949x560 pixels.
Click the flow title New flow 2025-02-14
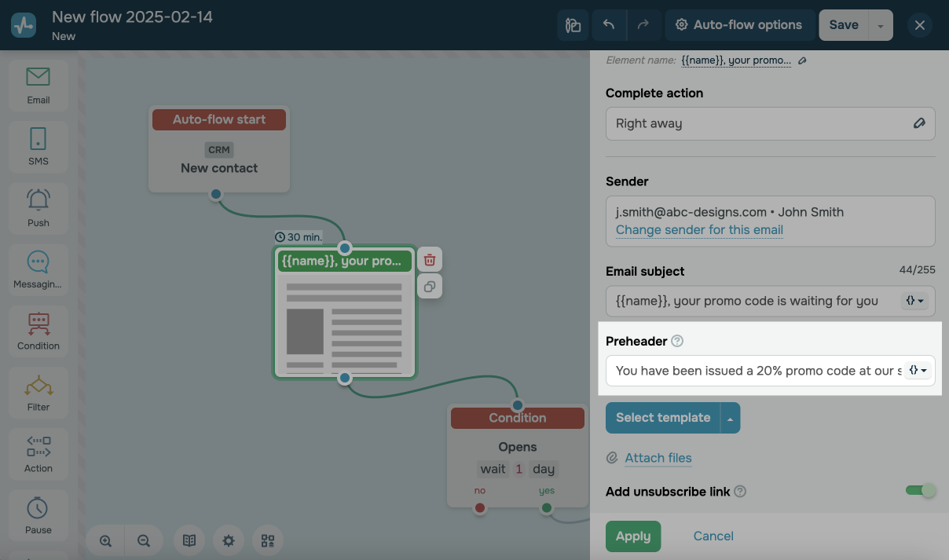[132, 16]
